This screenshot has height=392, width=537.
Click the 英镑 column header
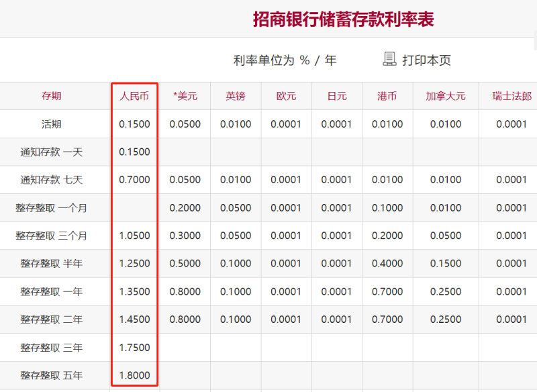pyautogui.click(x=236, y=96)
